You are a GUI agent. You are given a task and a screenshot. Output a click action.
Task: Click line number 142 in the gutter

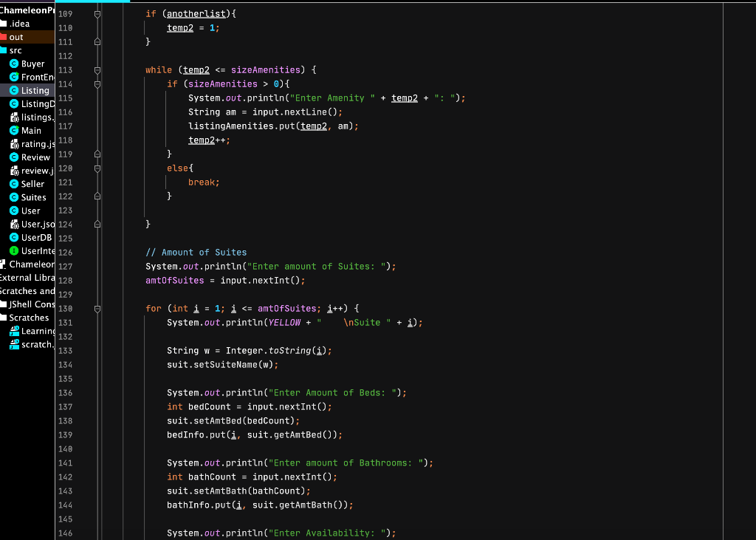click(65, 476)
